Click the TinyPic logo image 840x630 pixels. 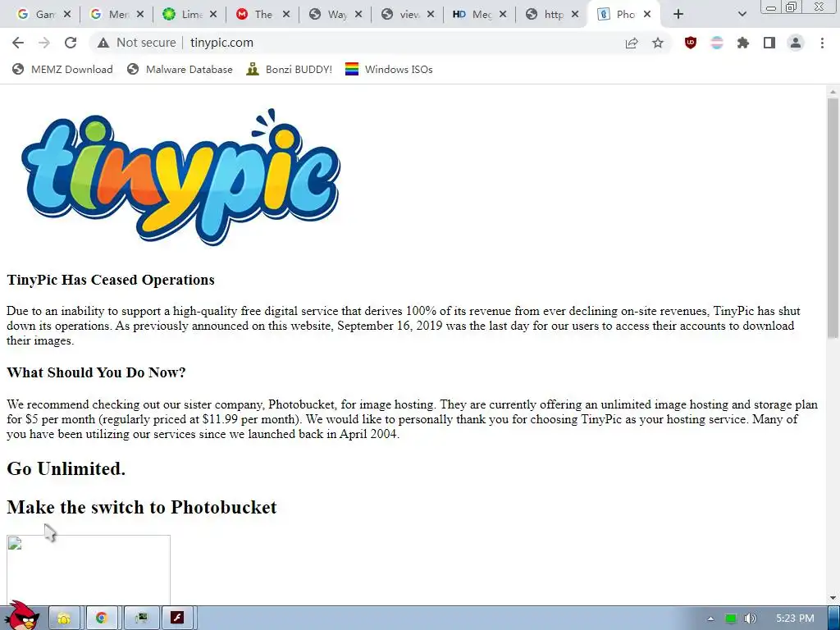(x=180, y=177)
